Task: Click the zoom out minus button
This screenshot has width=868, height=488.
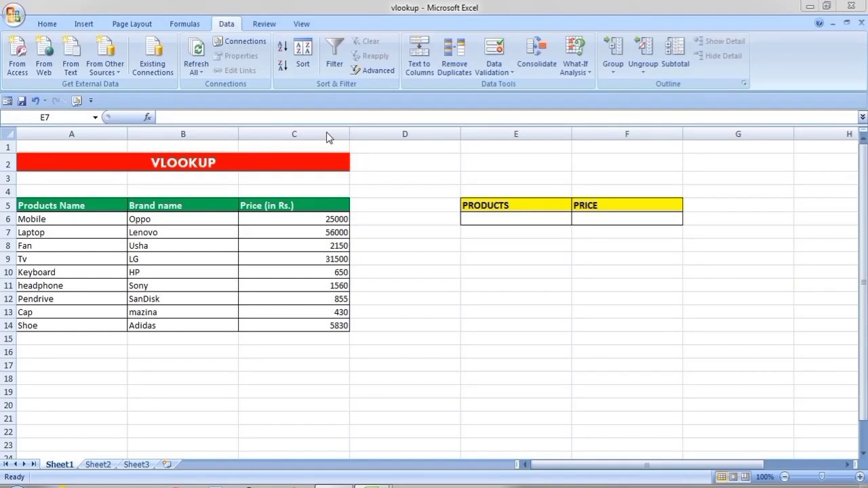Action: [x=785, y=477]
